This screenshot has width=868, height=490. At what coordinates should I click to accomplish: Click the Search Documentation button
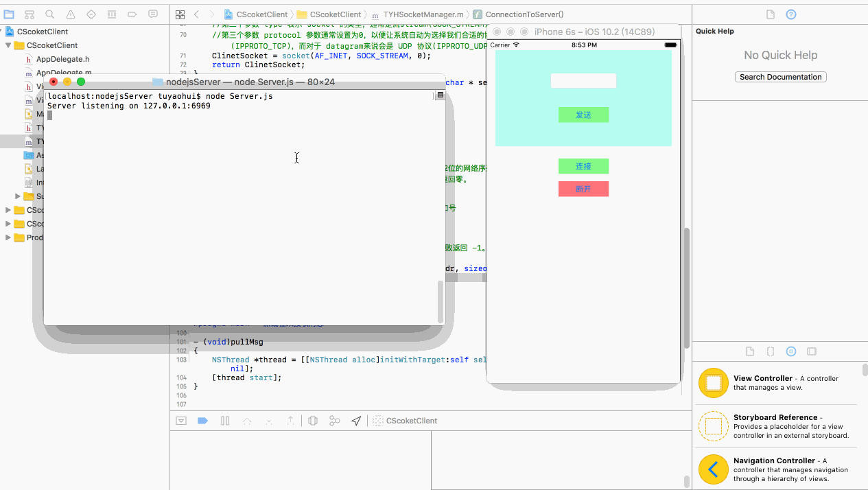pos(780,76)
